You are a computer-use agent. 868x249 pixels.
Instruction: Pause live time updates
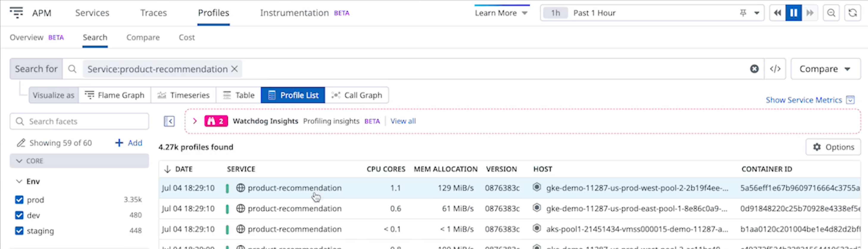[794, 13]
